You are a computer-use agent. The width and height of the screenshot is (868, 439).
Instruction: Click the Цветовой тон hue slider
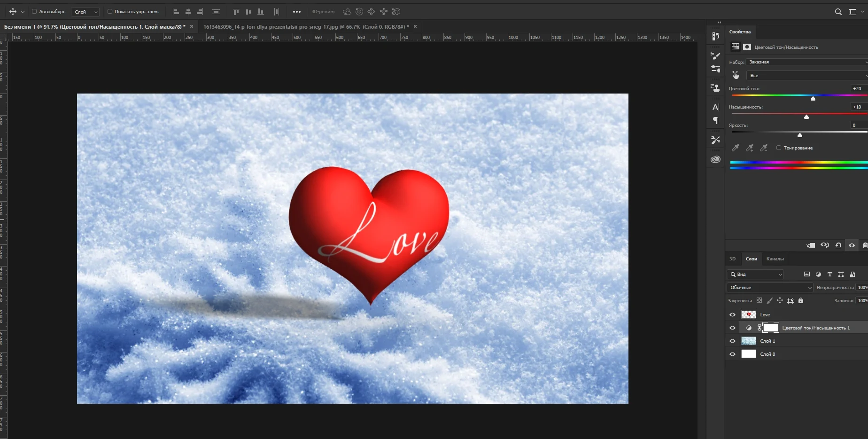814,98
